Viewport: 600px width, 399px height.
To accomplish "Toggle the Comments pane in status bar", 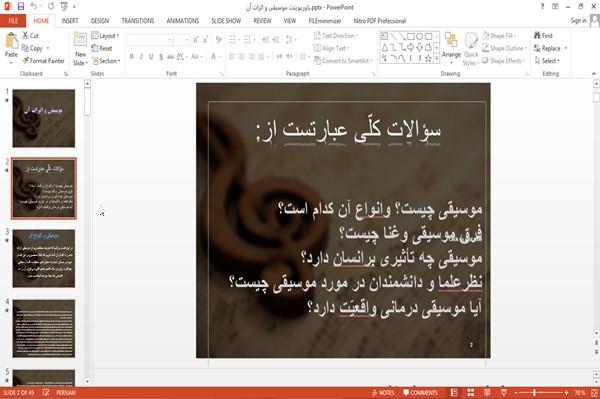I will tap(420, 392).
